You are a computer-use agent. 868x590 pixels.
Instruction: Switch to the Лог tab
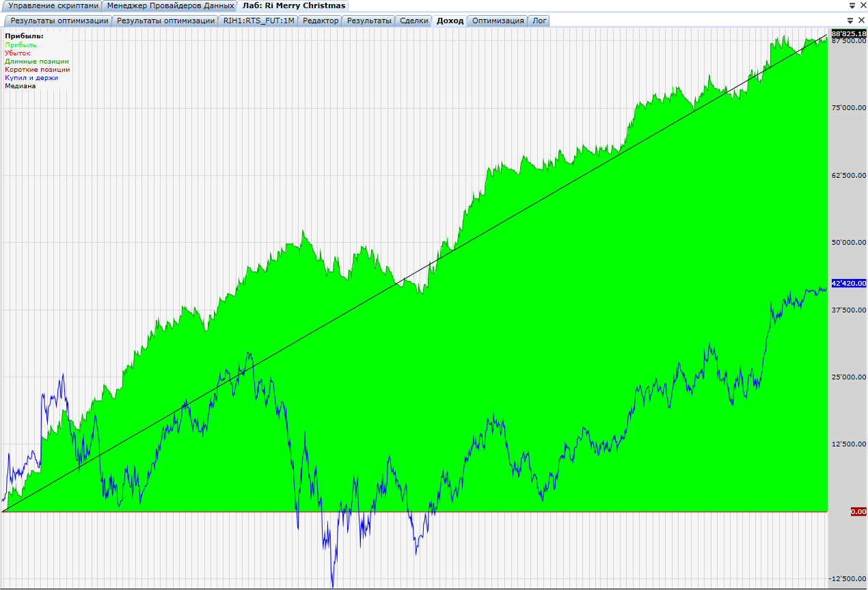pyautogui.click(x=539, y=21)
